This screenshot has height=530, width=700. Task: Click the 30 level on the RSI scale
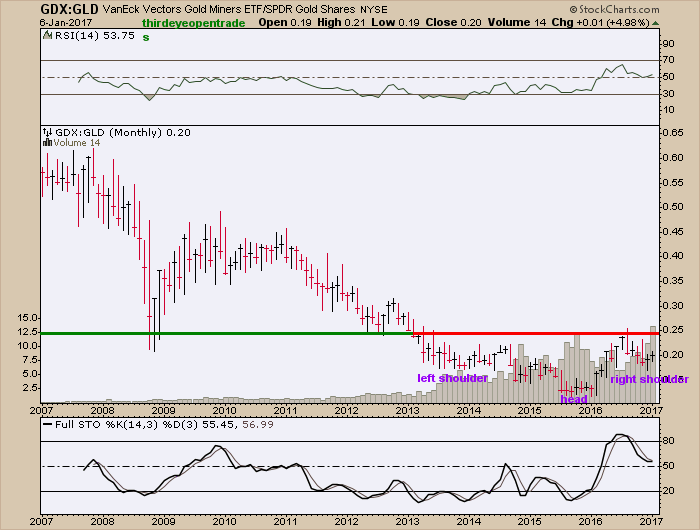point(669,94)
